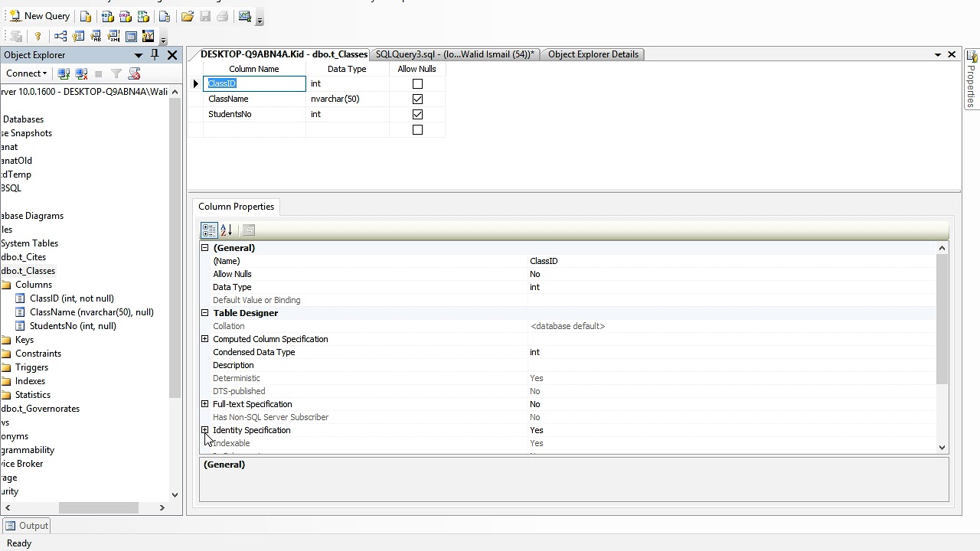Open Manage Full-Text Index icon

click(96, 36)
